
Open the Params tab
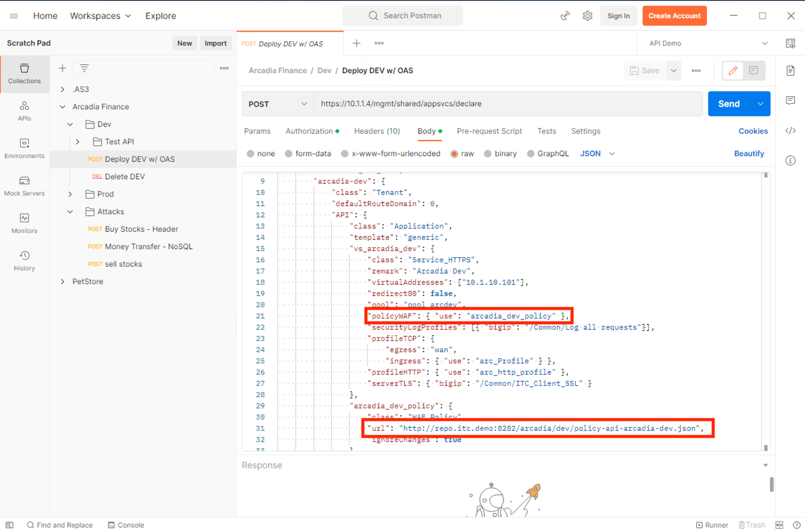tap(257, 131)
